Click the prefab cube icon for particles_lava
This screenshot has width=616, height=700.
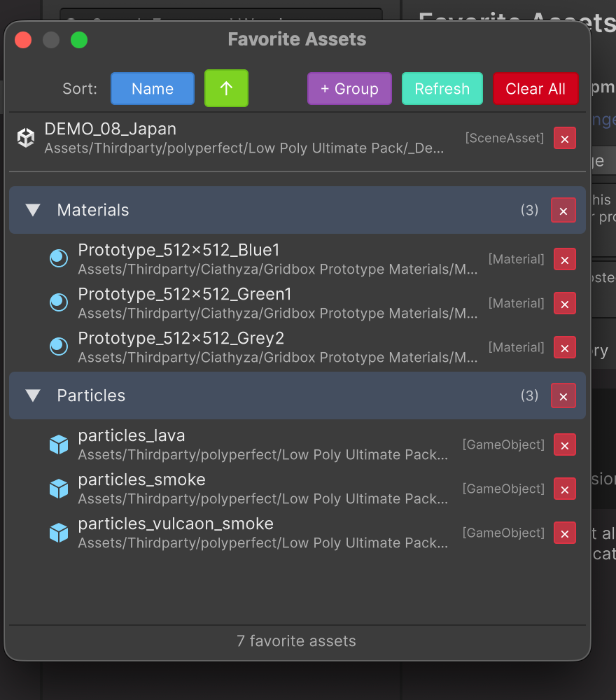pyautogui.click(x=59, y=444)
